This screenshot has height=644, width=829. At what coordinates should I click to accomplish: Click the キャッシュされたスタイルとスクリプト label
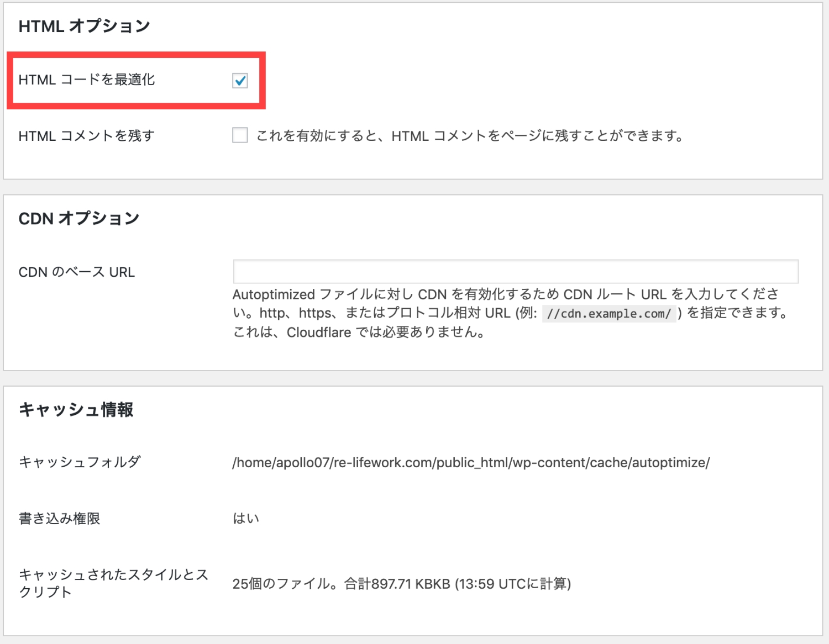(113, 583)
